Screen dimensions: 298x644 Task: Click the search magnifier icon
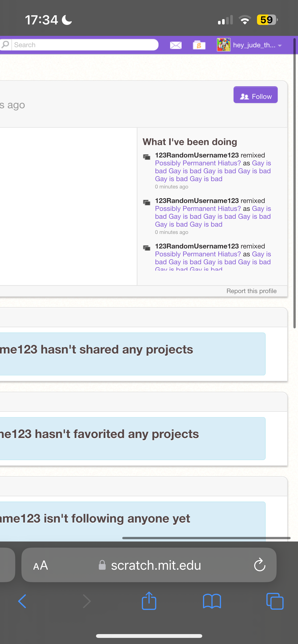[x=5, y=45]
